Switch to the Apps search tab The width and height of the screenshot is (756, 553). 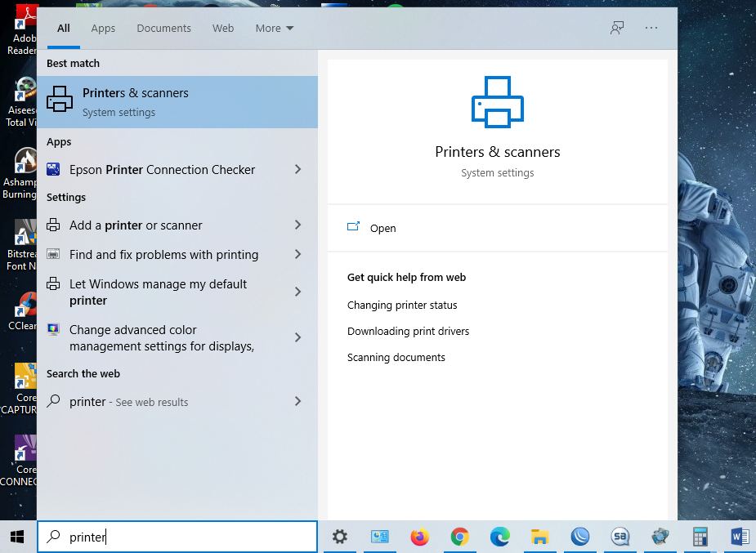[103, 28]
